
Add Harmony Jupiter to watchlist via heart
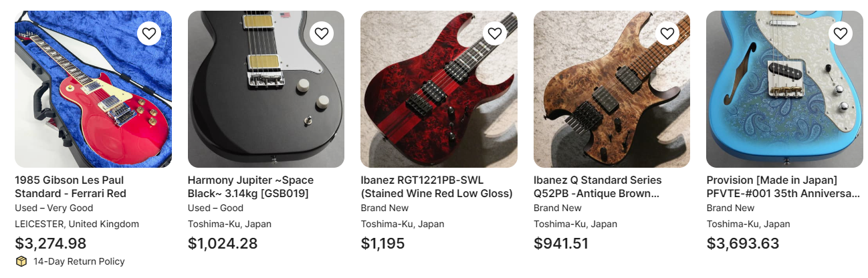322,33
